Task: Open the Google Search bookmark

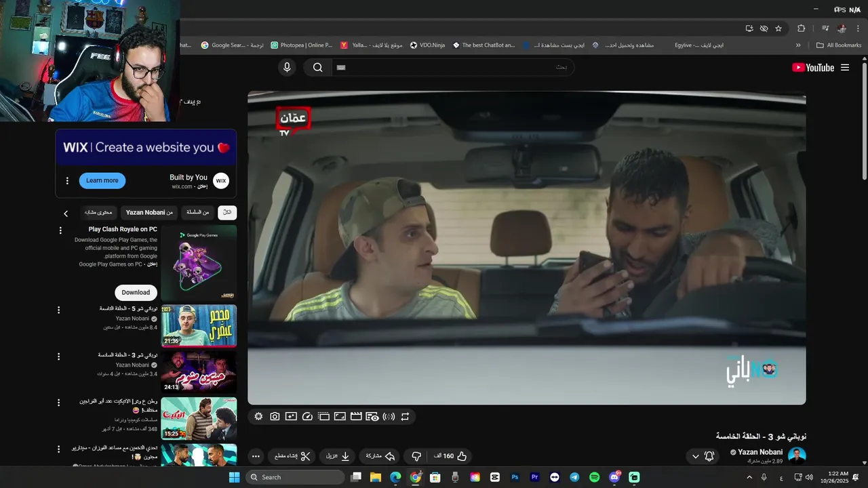Action: [x=232, y=45]
